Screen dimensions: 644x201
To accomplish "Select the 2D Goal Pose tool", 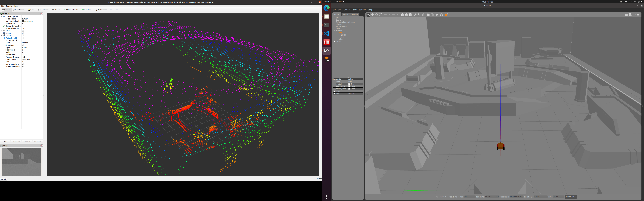I will [x=87, y=10].
